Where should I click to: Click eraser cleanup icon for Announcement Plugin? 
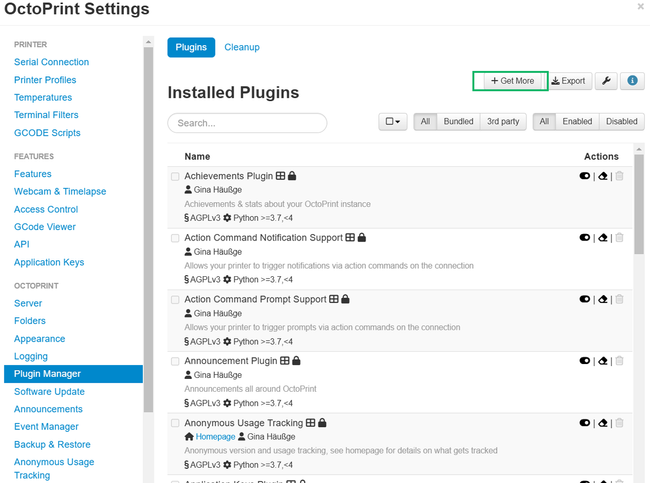[602, 361]
